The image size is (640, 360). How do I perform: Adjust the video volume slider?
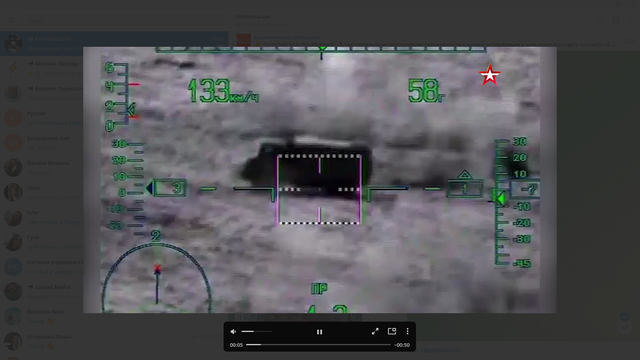(x=256, y=331)
